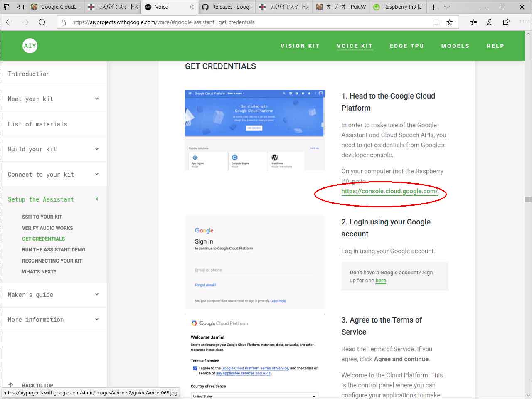Go to RECONNECTING YOUR KIT
Image resolution: width=532 pixels, height=399 pixels.
[x=52, y=261]
